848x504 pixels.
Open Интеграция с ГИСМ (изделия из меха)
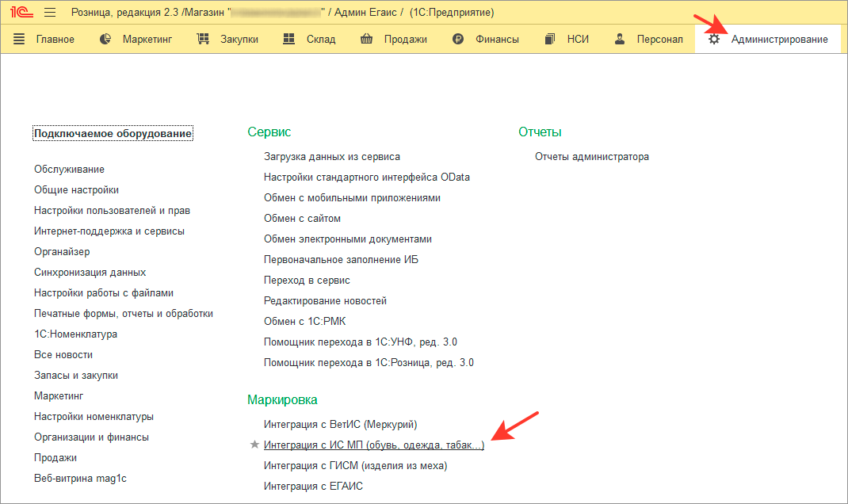[355, 465]
